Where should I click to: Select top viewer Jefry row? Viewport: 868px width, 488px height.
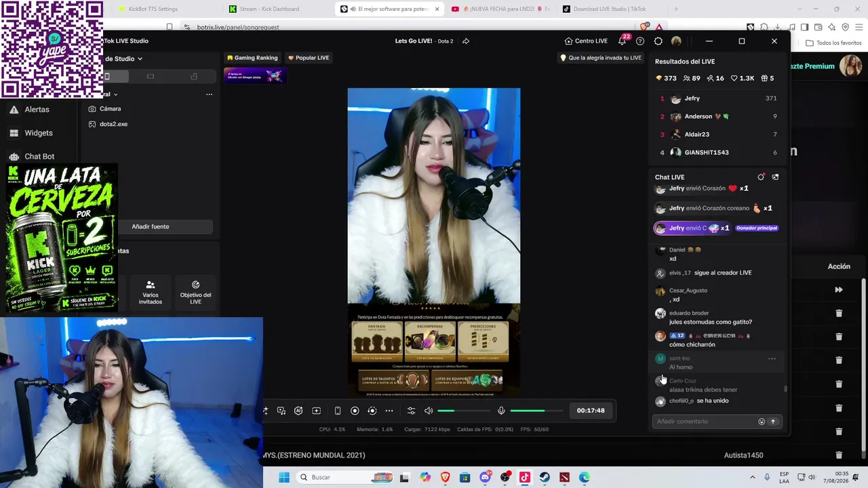[719, 98]
